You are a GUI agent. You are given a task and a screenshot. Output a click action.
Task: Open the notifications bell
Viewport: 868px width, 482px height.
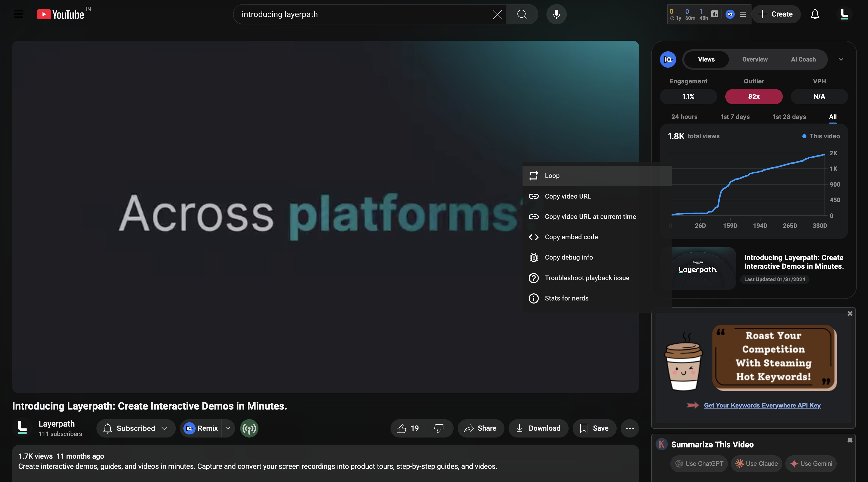tap(815, 14)
